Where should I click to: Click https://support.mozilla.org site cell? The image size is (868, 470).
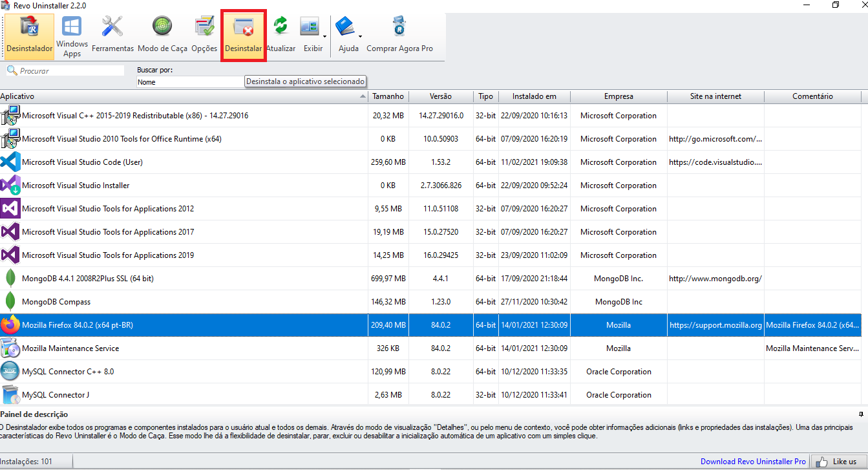point(715,325)
